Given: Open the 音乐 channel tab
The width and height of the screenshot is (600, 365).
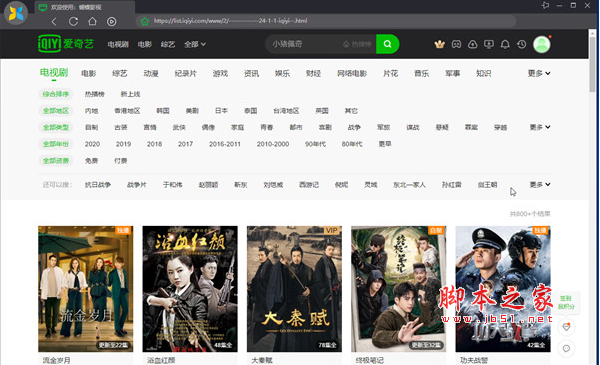Looking at the screenshot, I should [x=421, y=73].
